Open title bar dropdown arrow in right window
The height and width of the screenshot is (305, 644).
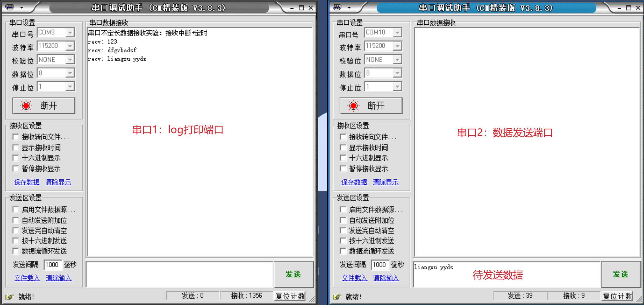(349, 8)
